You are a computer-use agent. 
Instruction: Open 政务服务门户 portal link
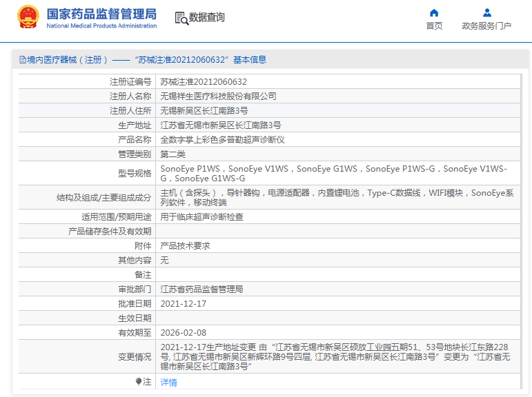486,26
